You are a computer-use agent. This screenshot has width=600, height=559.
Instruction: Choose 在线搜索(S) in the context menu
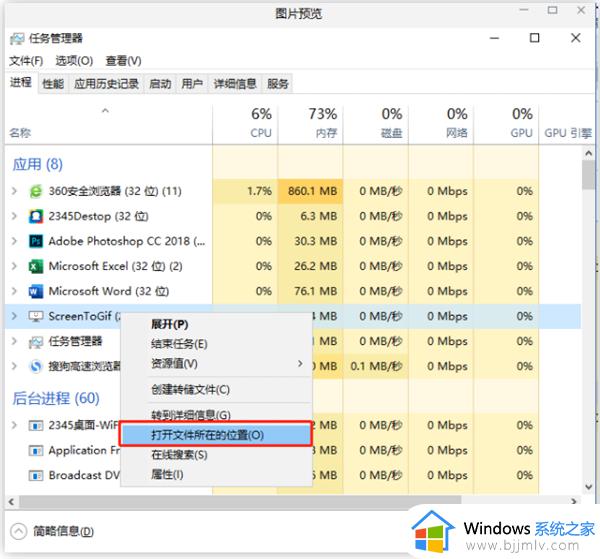(216, 455)
